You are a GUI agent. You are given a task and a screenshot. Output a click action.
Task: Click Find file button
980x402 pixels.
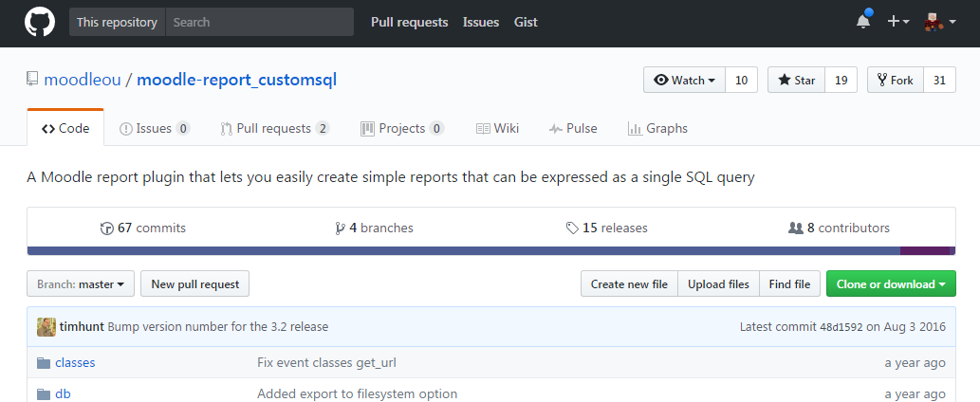789,284
